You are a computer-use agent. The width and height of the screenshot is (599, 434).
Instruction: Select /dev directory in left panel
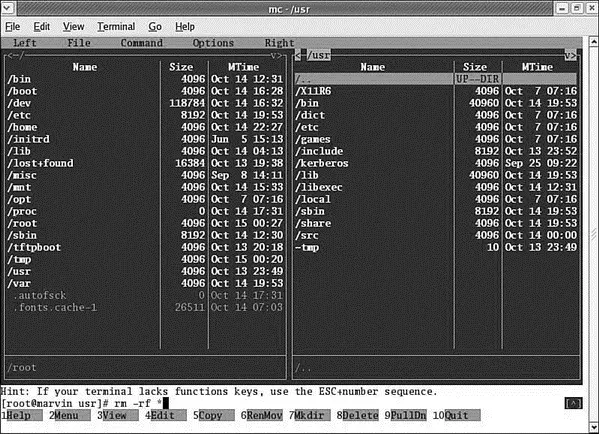[x=145, y=103]
